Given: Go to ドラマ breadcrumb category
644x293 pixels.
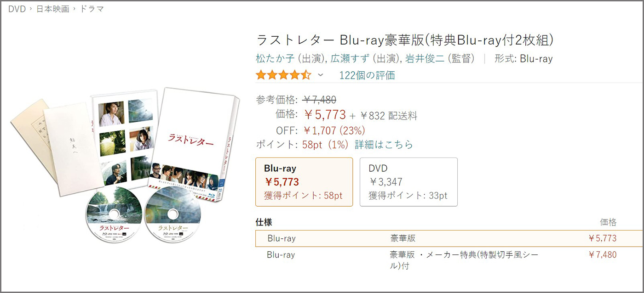Looking at the screenshot, I should click(x=92, y=9).
